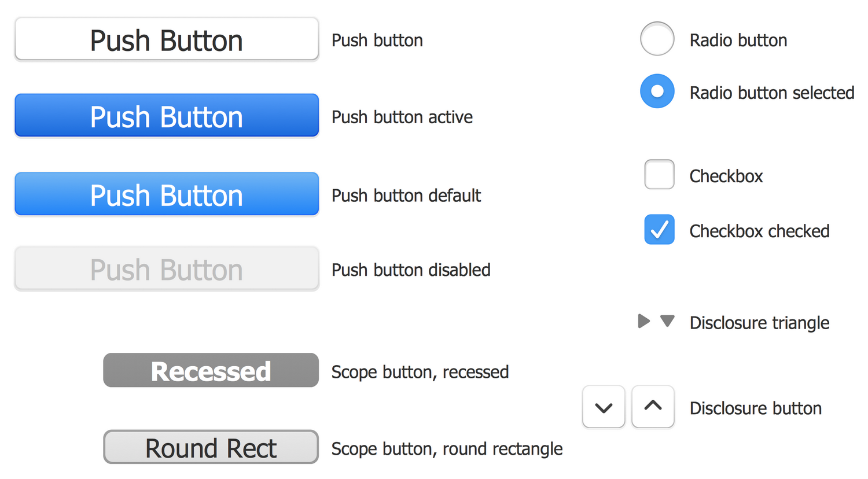Click the down chevron disclosure button
This screenshot has width=868, height=479.
coord(604,407)
